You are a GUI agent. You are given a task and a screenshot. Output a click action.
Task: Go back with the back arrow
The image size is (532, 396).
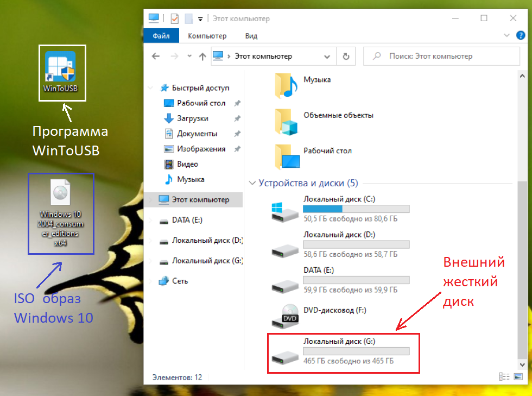pyautogui.click(x=156, y=56)
